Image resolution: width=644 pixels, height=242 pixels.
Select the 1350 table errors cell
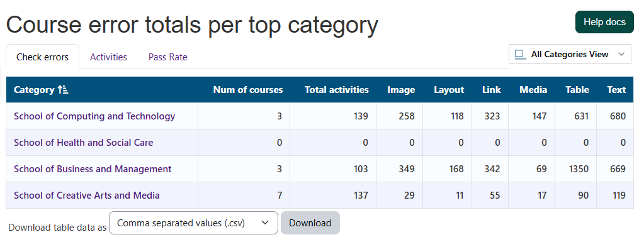coord(576,168)
